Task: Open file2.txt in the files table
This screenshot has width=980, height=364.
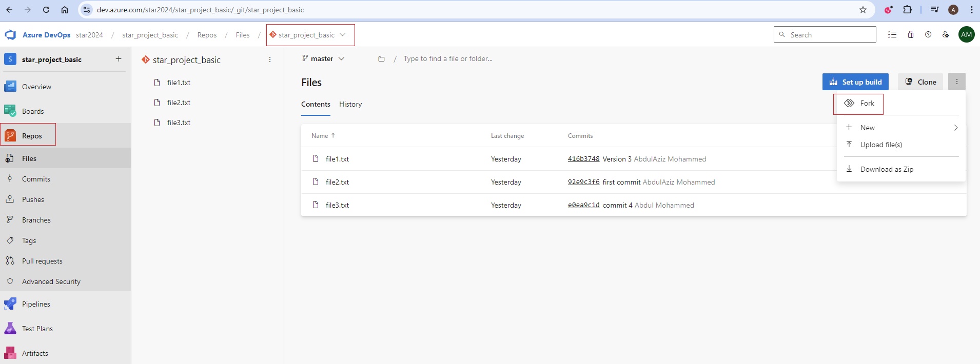Action: tap(337, 182)
